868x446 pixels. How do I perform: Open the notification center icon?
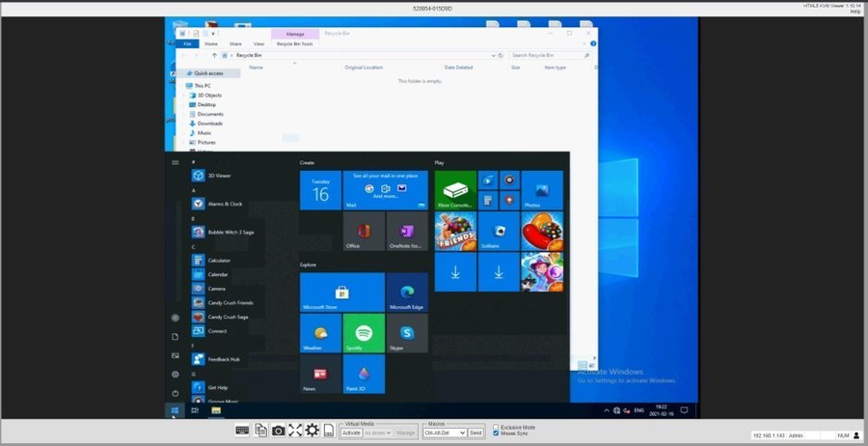(684, 410)
